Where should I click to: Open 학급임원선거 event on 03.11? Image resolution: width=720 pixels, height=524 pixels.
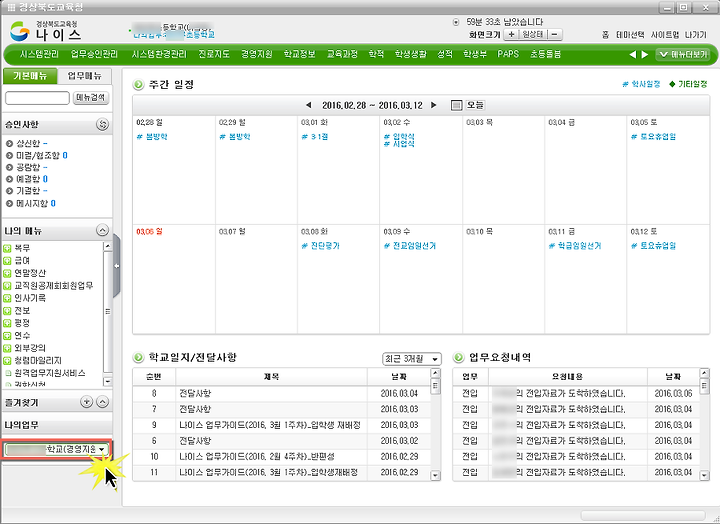pos(579,246)
